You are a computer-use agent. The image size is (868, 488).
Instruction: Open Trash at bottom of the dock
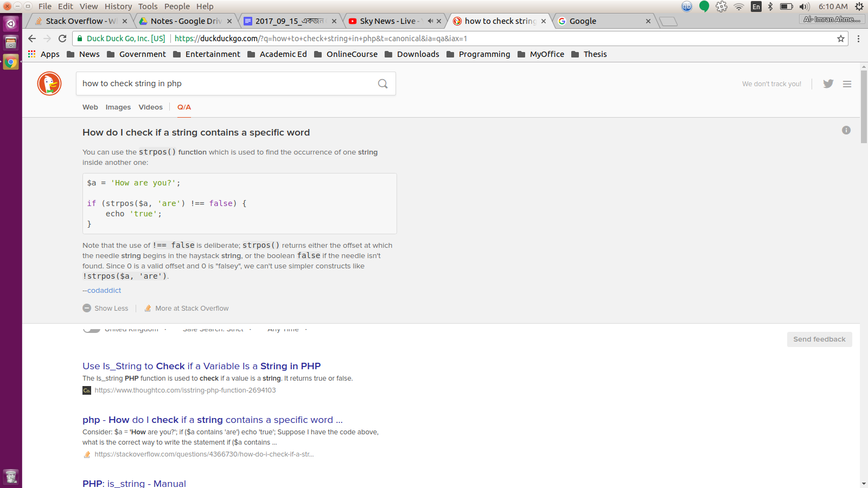point(11,477)
